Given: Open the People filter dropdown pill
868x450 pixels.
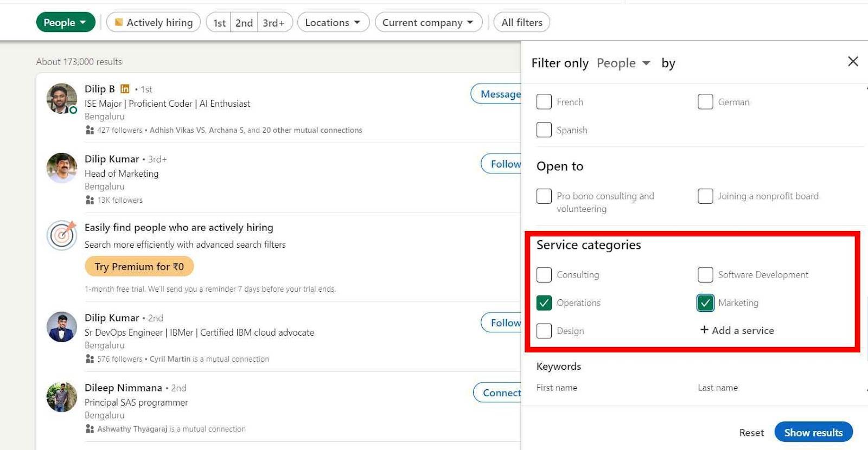Looking at the screenshot, I should click(x=66, y=22).
